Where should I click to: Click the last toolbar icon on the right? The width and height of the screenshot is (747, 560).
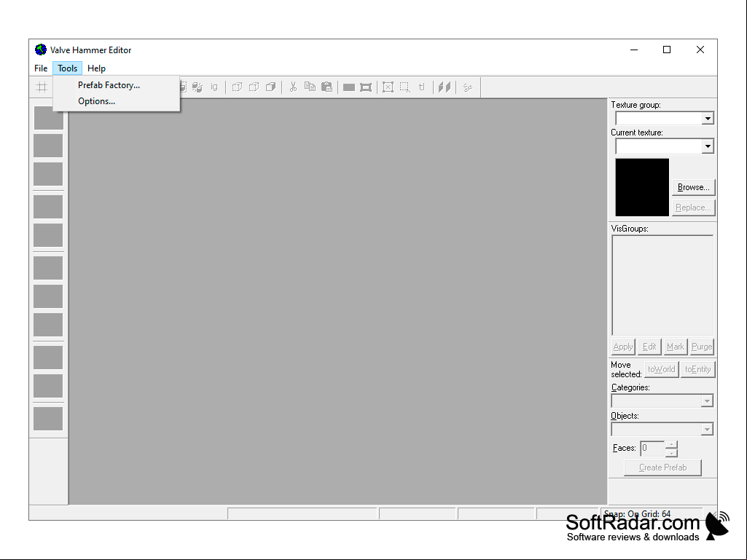467,87
